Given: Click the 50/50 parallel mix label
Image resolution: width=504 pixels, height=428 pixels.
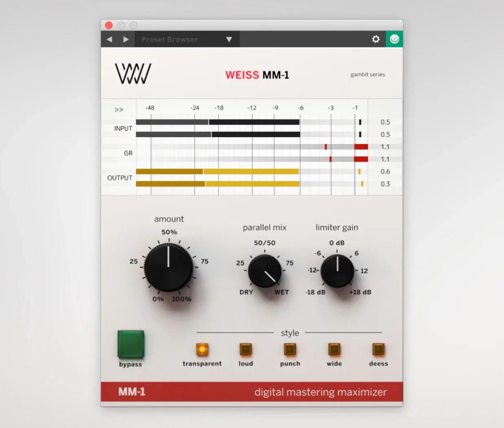Looking at the screenshot, I should click(x=264, y=243).
